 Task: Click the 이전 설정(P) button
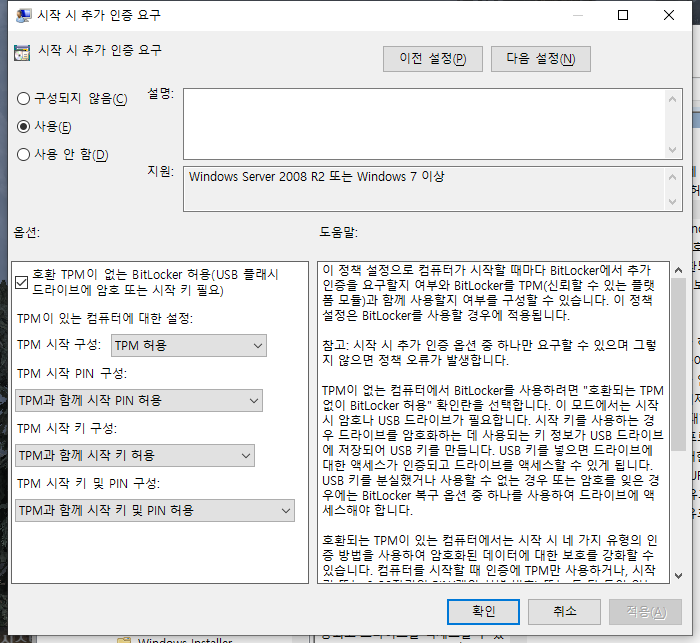[433, 59]
